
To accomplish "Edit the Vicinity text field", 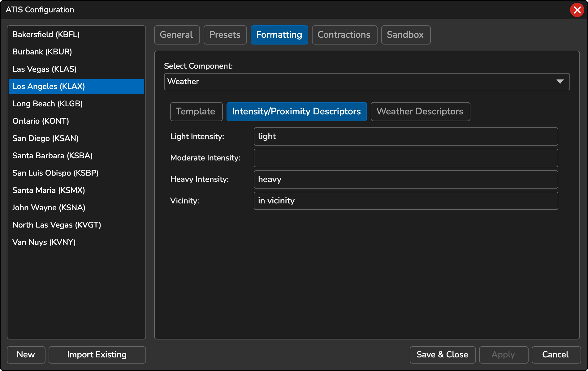I will click(406, 201).
